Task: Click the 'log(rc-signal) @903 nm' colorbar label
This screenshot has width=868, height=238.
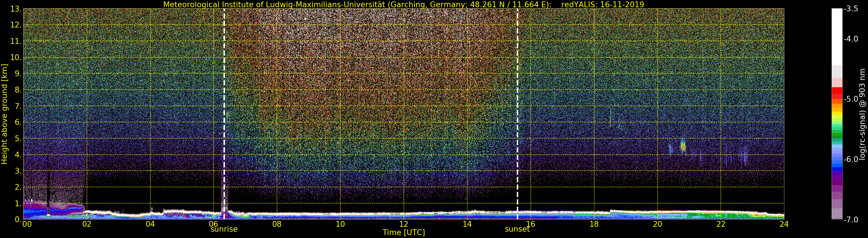Action: pyautogui.click(x=862, y=114)
